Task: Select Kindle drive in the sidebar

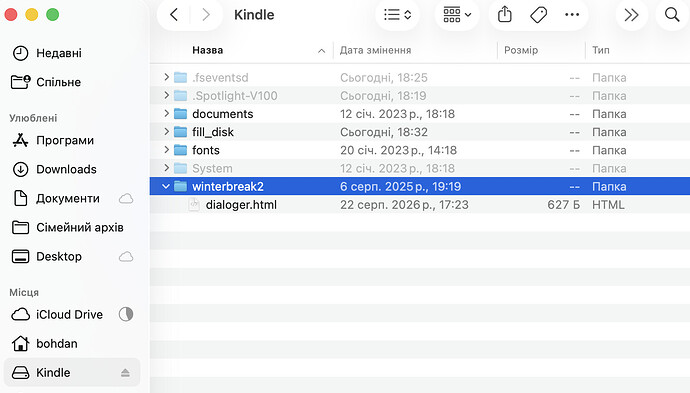Action: point(72,373)
